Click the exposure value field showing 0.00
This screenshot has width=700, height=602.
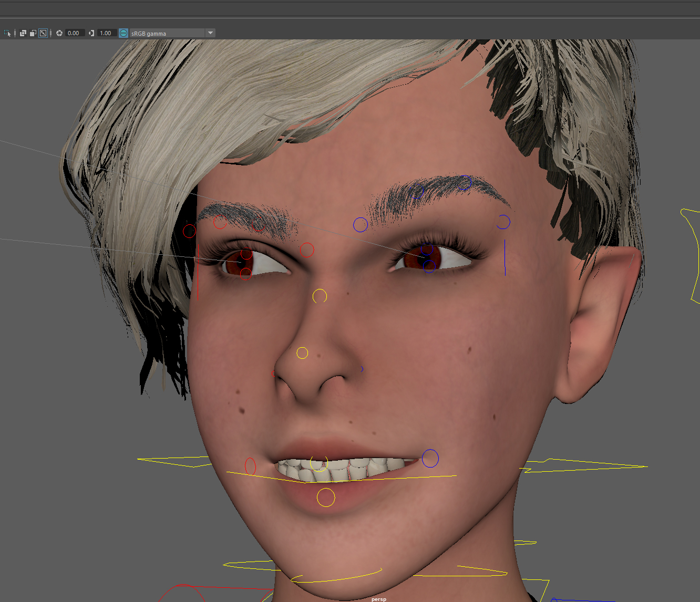[75, 33]
